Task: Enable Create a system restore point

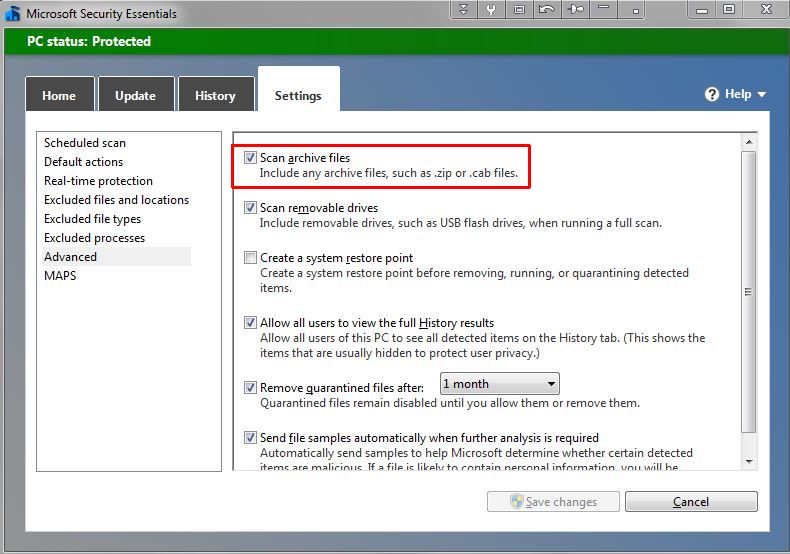Action: pyautogui.click(x=250, y=257)
